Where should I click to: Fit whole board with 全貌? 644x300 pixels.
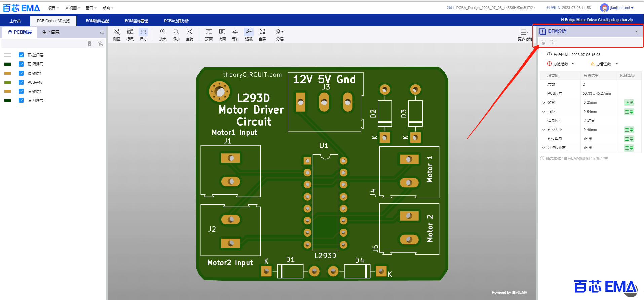(x=190, y=34)
